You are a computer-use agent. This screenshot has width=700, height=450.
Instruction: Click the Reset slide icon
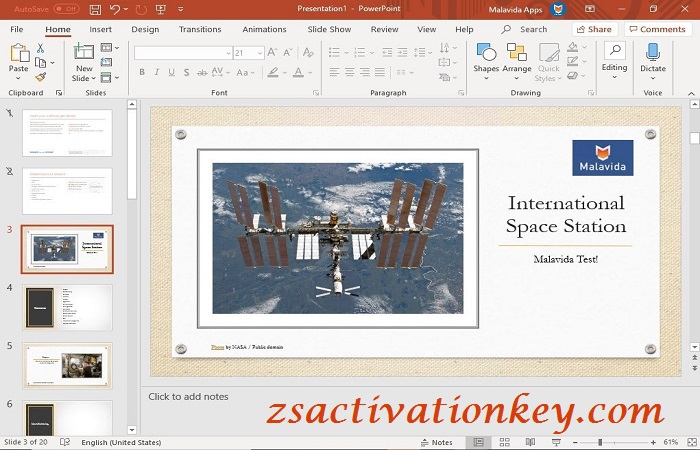pyautogui.click(x=106, y=62)
